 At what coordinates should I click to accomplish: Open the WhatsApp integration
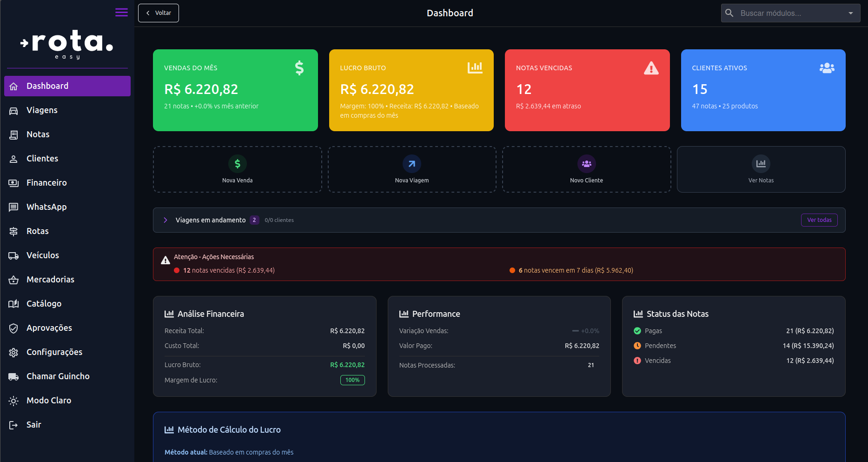click(x=46, y=207)
